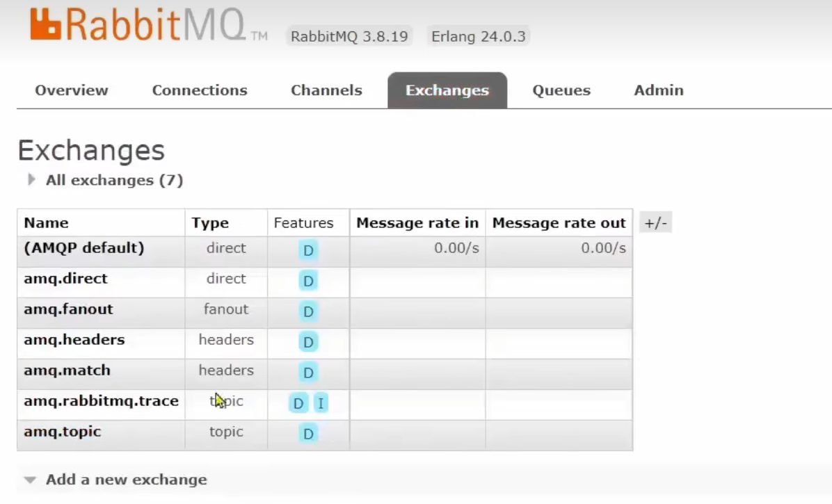Sort by Message rate out column

tap(559, 223)
